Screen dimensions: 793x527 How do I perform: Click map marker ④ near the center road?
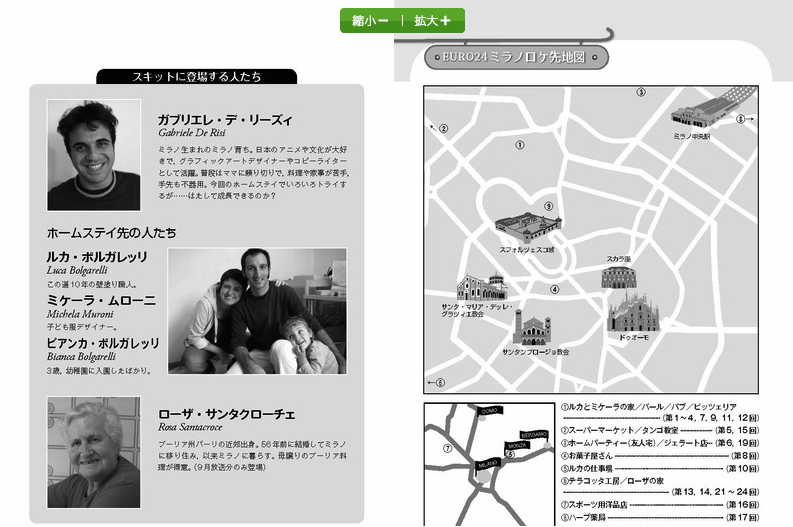[555, 289]
